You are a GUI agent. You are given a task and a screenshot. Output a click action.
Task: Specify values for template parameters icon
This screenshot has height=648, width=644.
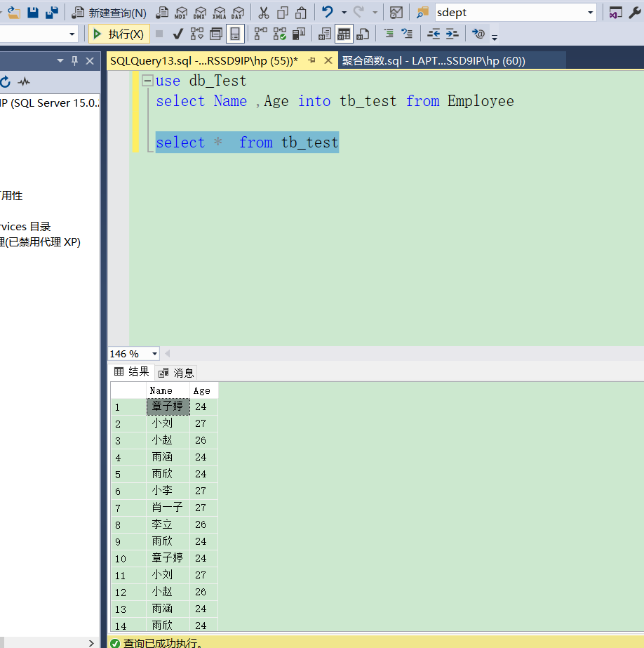[x=478, y=34]
